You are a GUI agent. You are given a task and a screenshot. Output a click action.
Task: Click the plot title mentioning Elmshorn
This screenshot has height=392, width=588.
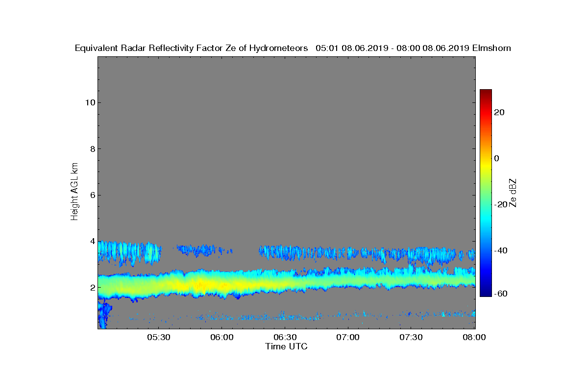[x=293, y=48]
